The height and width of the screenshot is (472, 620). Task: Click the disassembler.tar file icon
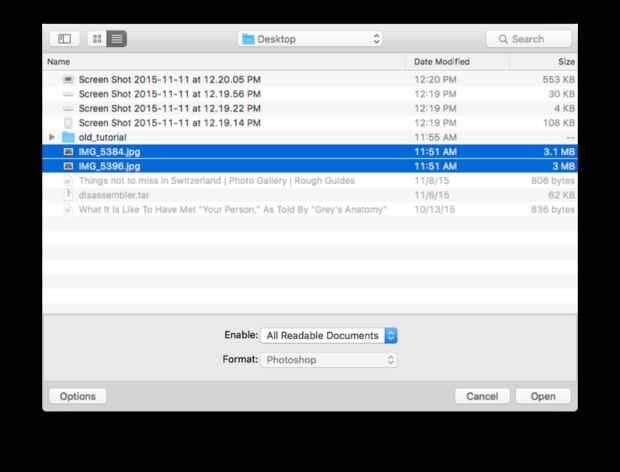click(68, 195)
